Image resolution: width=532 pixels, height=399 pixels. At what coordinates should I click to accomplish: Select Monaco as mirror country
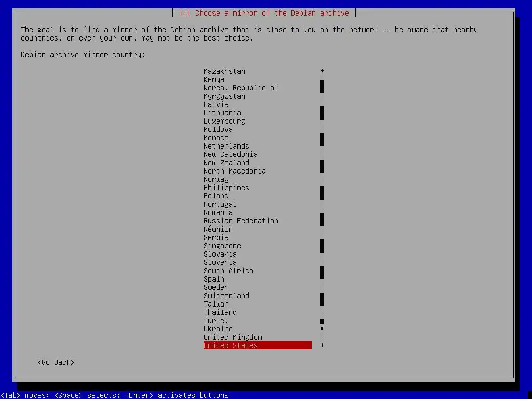(x=216, y=138)
